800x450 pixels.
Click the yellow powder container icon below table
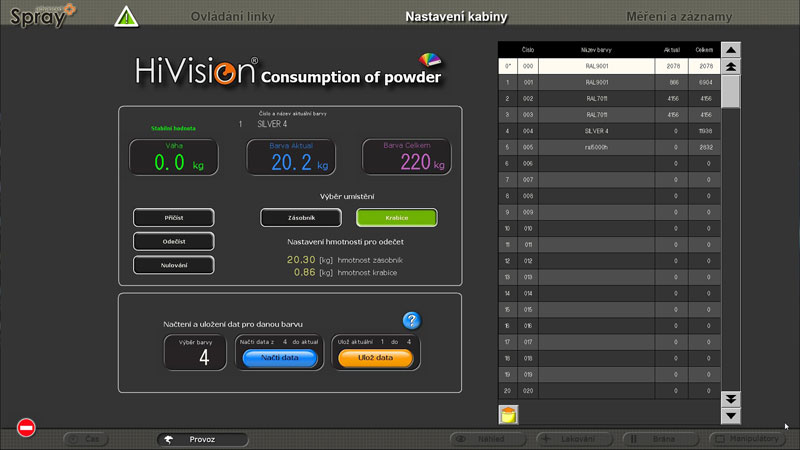(x=508, y=413)
